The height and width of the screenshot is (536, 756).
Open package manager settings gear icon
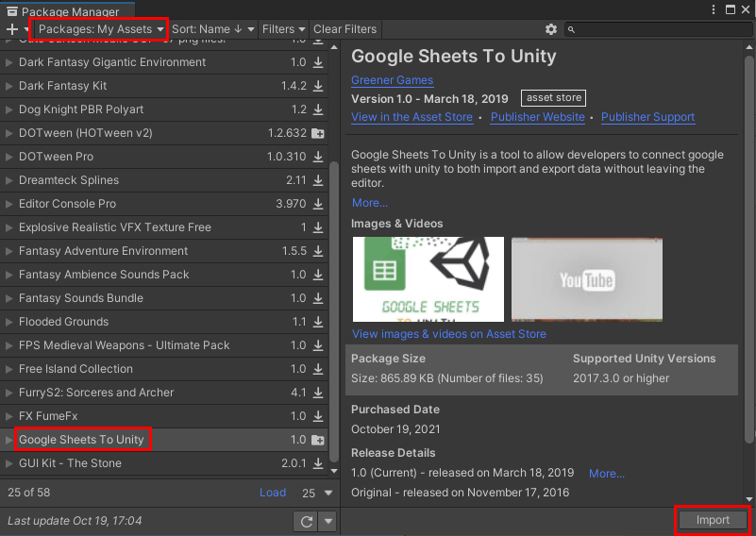coord(551,29)
